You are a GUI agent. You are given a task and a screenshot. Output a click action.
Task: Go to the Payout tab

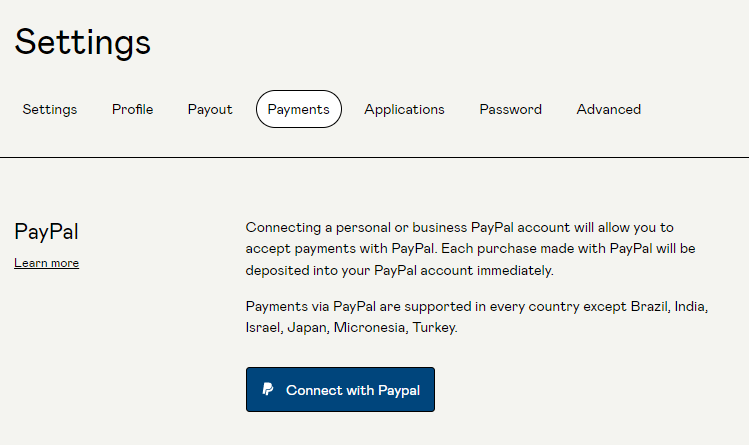[x=210, y=109]
